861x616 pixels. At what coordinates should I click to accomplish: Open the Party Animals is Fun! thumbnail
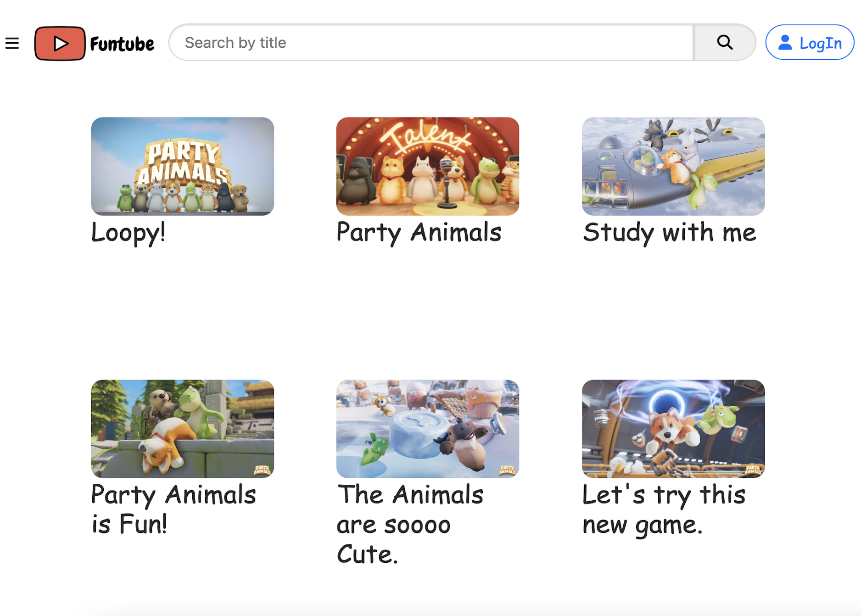[x=183, y=429]
